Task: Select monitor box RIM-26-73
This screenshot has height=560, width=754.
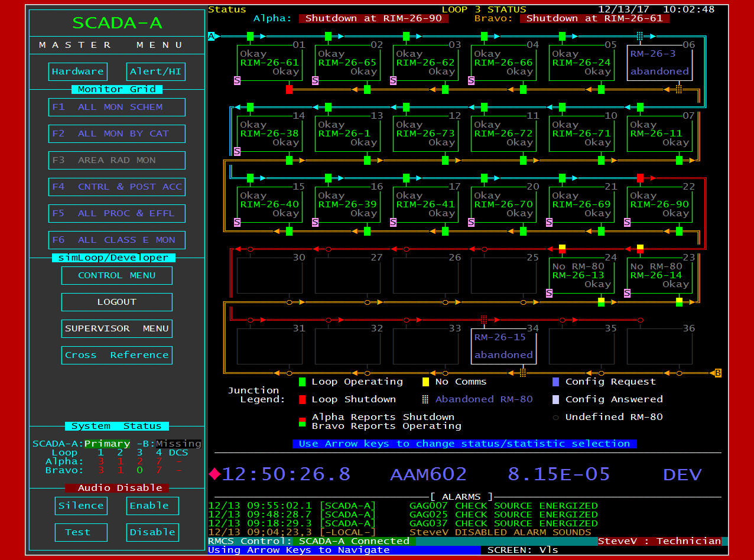Action: (x=425, y=134)
